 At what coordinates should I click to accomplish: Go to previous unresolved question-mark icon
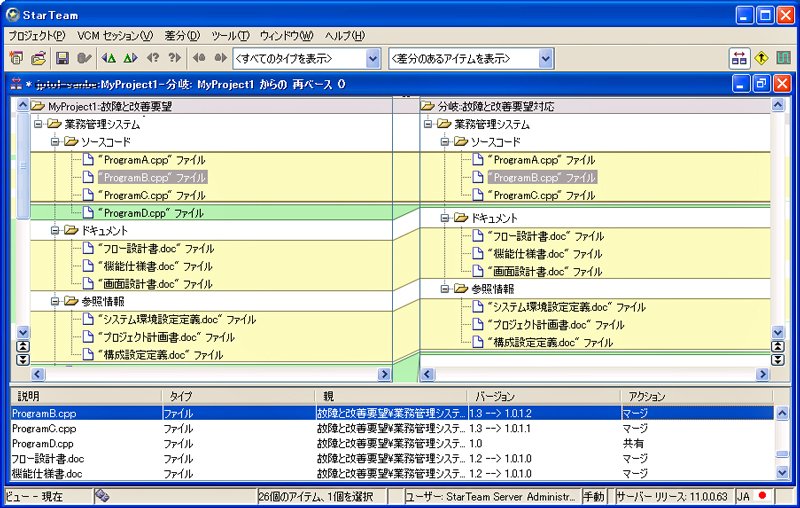click(153, 58)
